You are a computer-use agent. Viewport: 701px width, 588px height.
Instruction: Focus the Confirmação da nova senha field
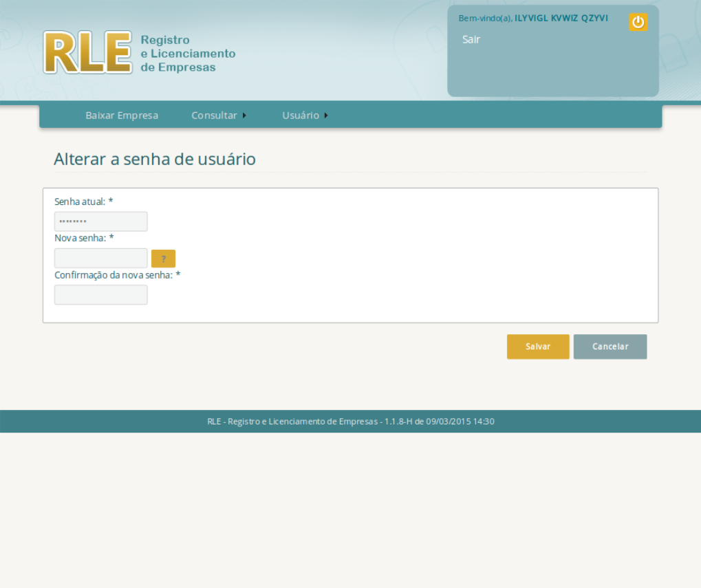pyautogui.click(x=101, y=295)
